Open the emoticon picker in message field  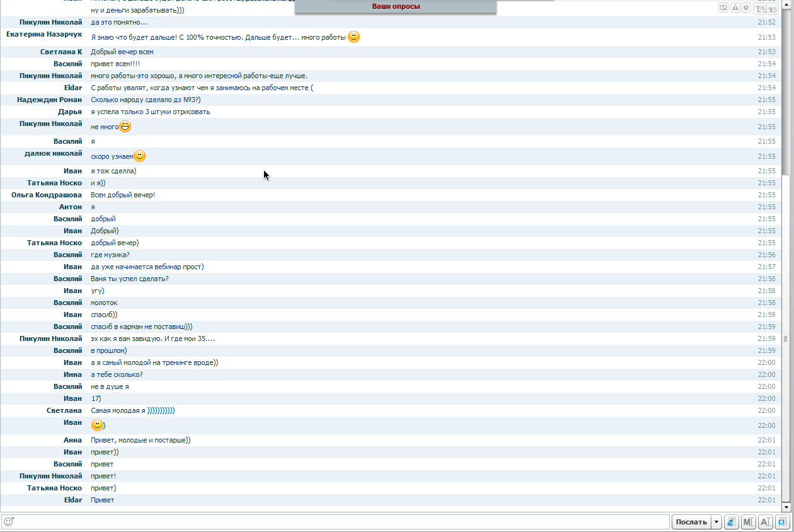pos(9,522)
